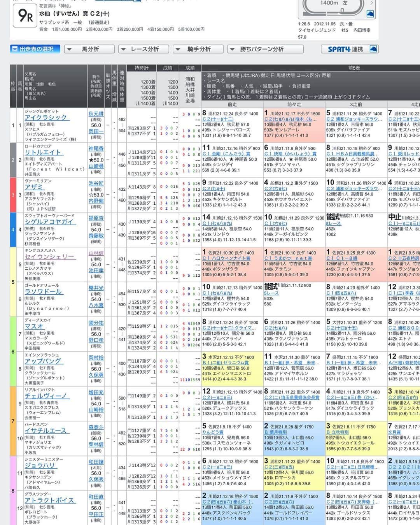Open trainer 栗林信 link
This screenshot has height=525, width=420.
pyautogui.click(x=96, y=444)
